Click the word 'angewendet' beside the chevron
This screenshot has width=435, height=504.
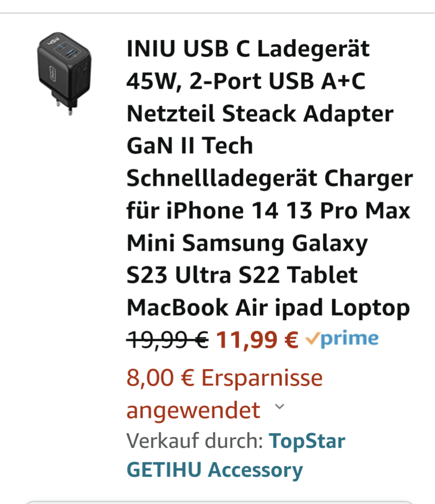point(193,410)
